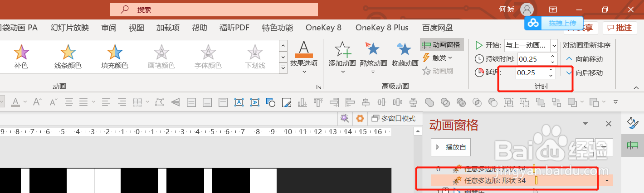Click the 动画刷 animation painter button

click(438, 71)
